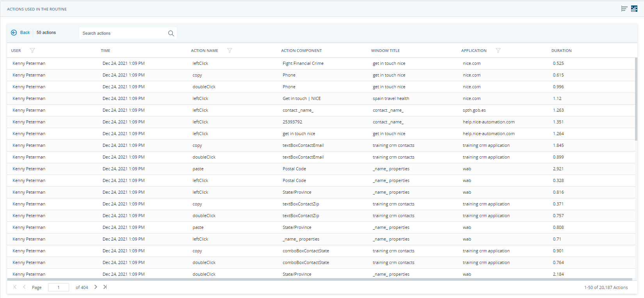
Task: Select the table grid view icon
Action: tap(634, 9)
